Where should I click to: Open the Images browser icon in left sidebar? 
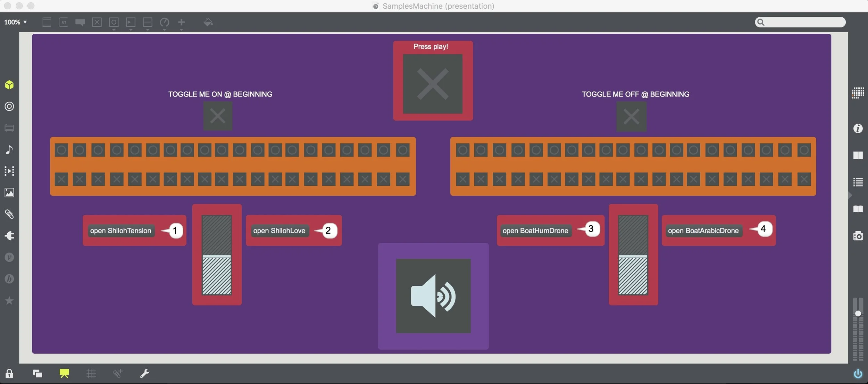[x=9, y=193]
